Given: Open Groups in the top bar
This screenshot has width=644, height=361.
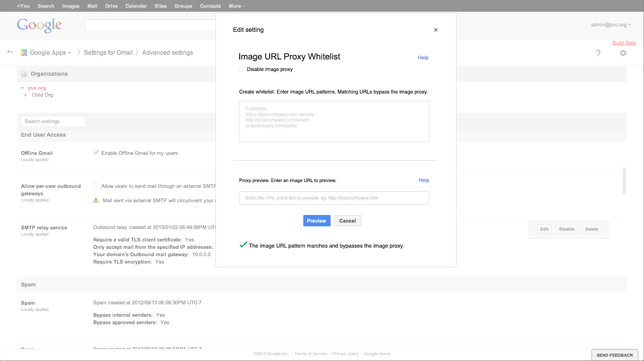Looking at the screenshot, I should (x=183, y=6).
